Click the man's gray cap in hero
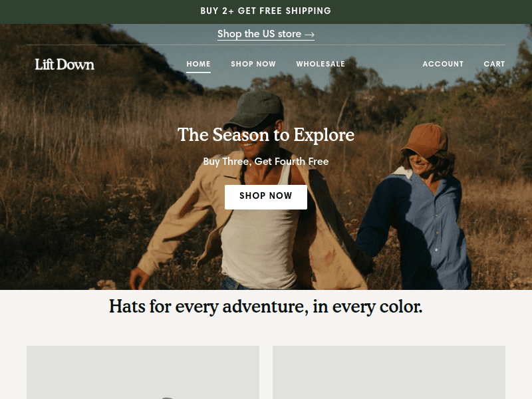This screenshot has width=532, height=399. click(x=255, y=108)
